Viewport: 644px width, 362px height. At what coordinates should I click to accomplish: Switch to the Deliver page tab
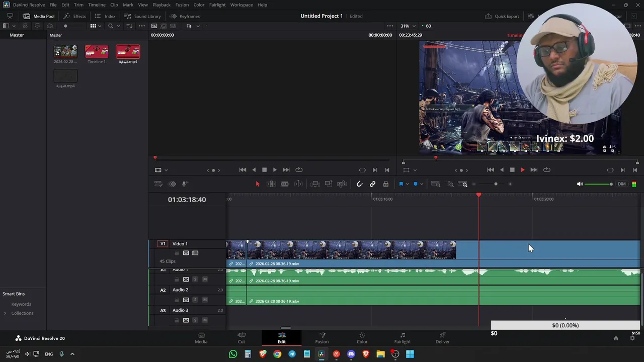(x=443, y=338)
